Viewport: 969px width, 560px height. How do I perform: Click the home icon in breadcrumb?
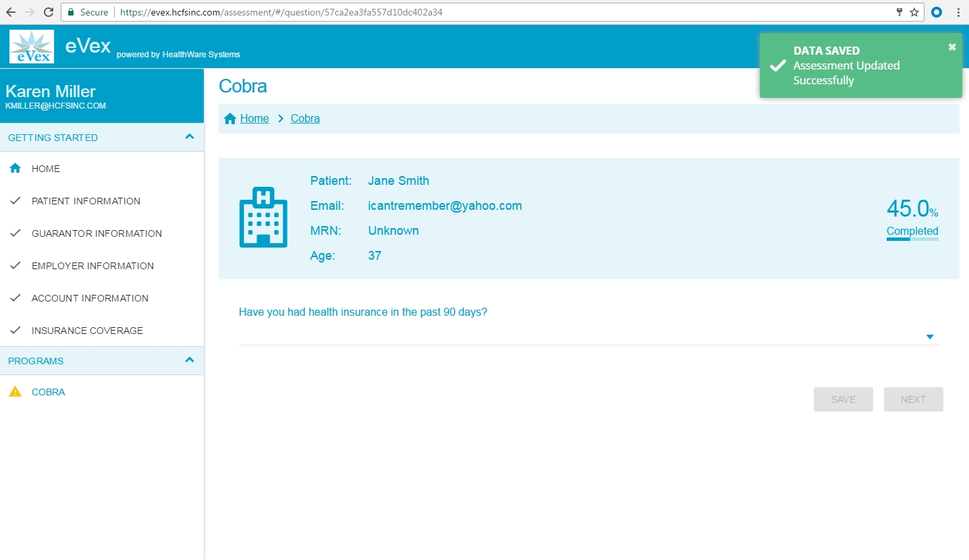pyautogui.click(x=230, y=119)
